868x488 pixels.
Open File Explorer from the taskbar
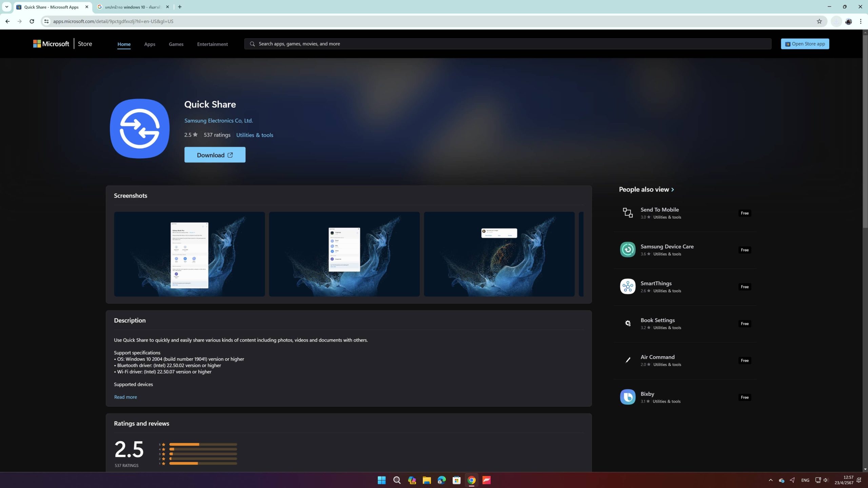pyautogui.click(x=427, y=480)
